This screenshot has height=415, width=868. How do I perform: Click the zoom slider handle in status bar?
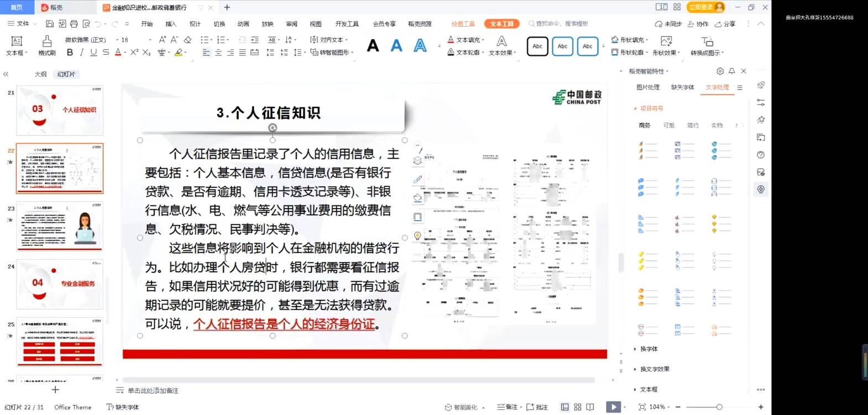pos(719,407)
